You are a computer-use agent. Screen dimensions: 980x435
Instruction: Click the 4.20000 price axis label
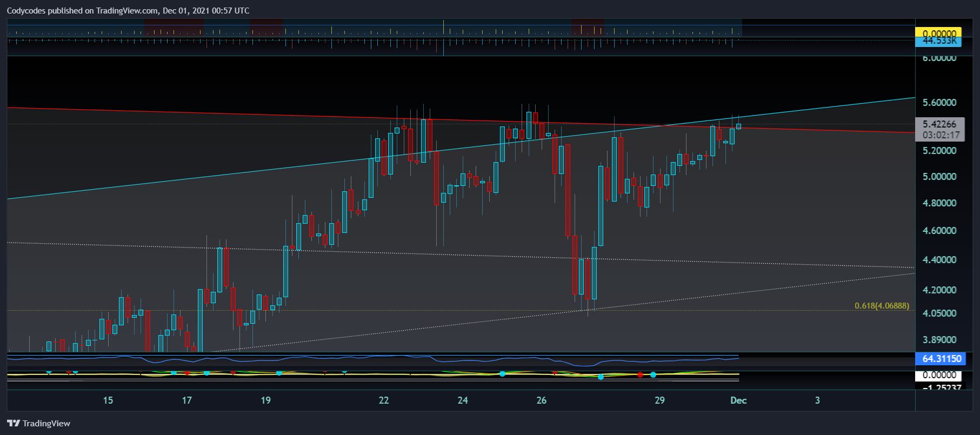pyautogui.click(x=939, y=290)
